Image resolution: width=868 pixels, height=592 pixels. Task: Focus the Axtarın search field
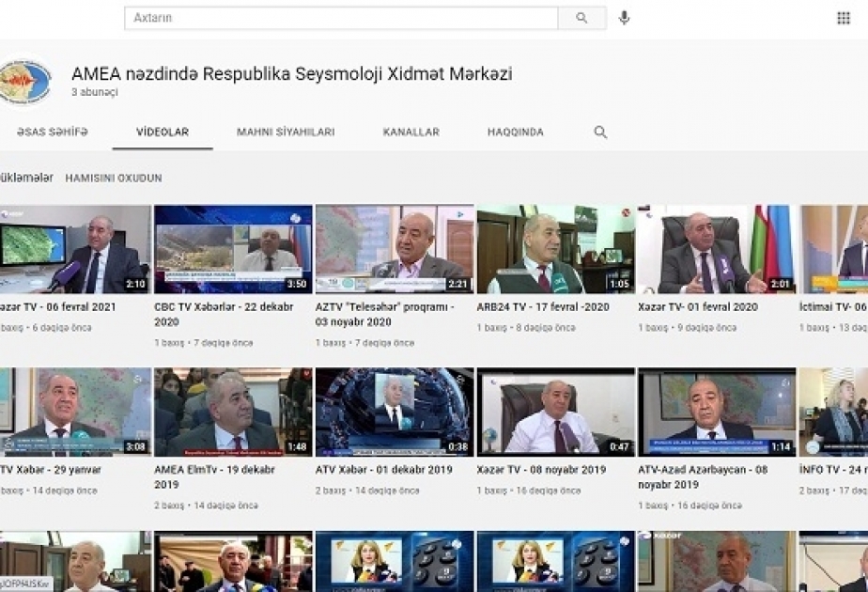[x=341, y=18]
